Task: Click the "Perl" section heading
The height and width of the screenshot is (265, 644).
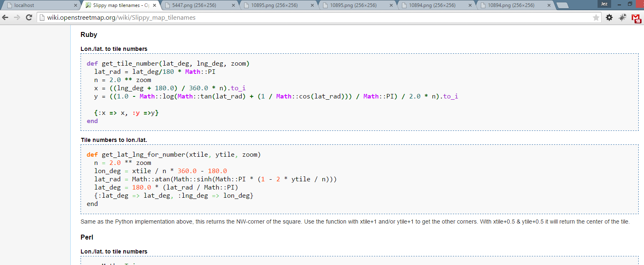Action: coord(87,237)
